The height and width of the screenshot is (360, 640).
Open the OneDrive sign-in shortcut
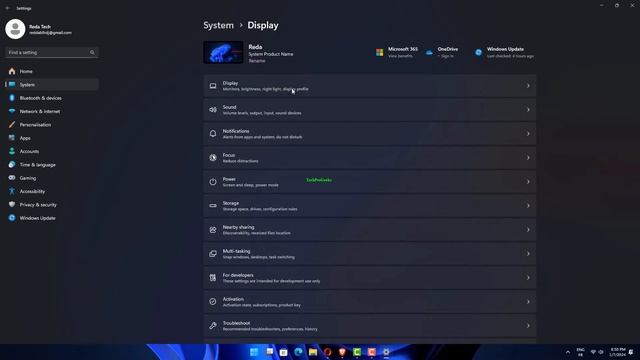click(442, 53)
